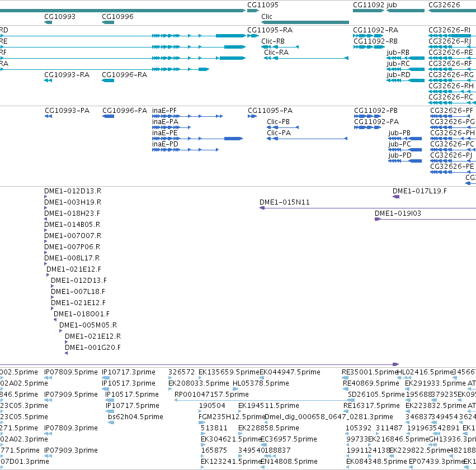Click the inaE-PE protein label
This screenshot has height=470, width=476.
(x=165, y=133)
